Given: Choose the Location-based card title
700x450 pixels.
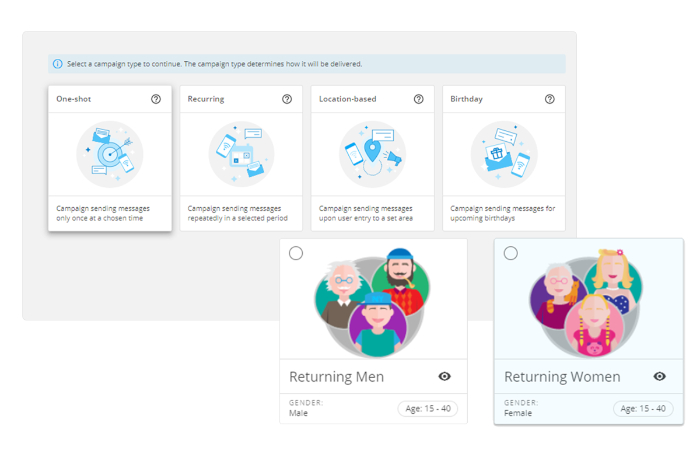Looking at the screenshot, I should pos(347,99).
